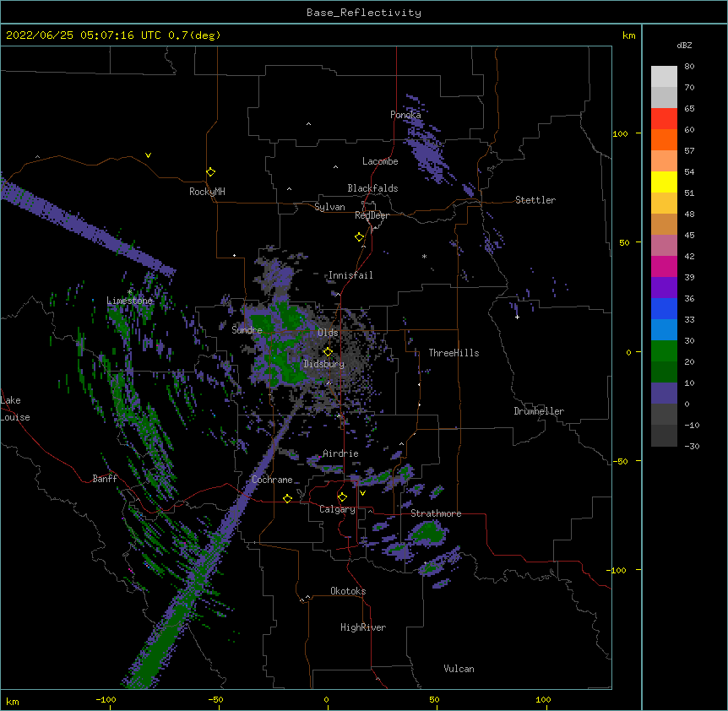Click the Lake Louise label
Viewport: 728px width, 711px height.
[15, 409]
